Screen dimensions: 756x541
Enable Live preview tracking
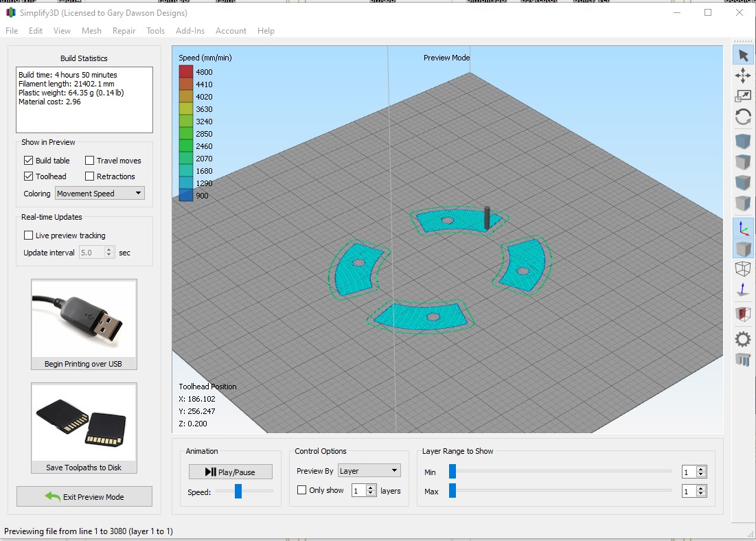(28, 235)
